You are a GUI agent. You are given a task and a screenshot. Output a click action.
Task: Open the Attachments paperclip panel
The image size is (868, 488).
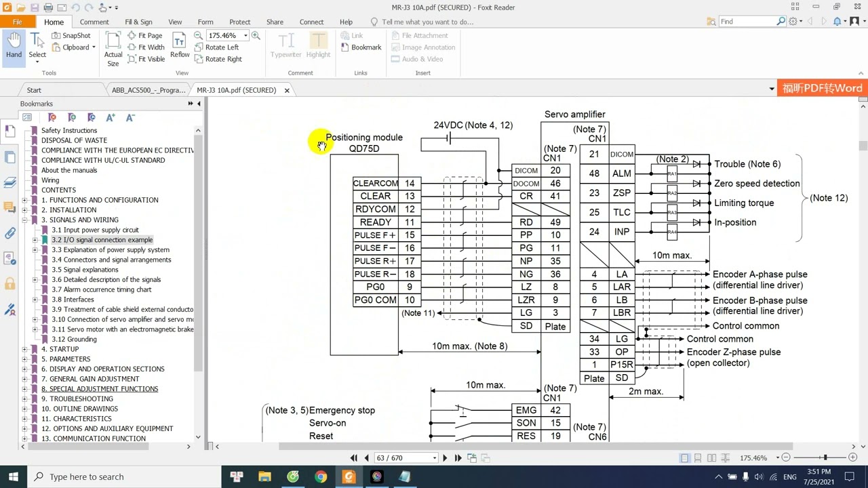click(x=9, y=233)
